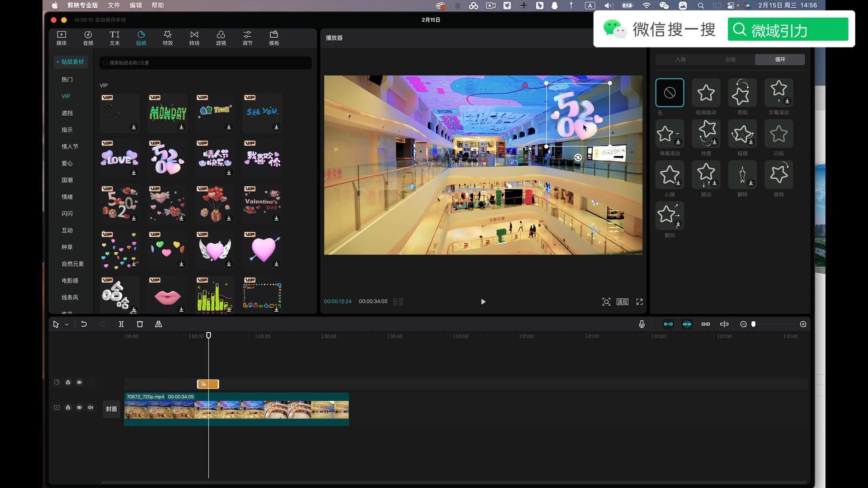Lock the sticker track
The width and height of the screenshot is (868, 488).
(x=68, y=382)
